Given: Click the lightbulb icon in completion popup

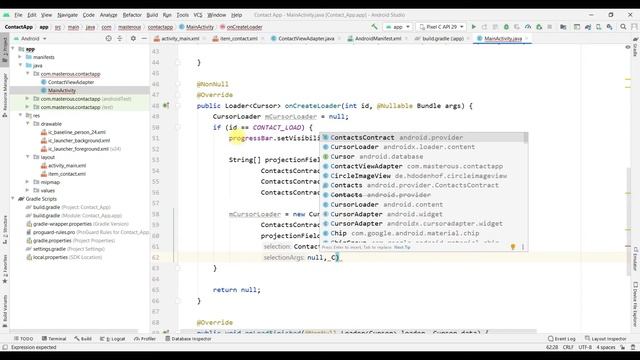Looking at the screenshot, I should (x=513, y=247).
